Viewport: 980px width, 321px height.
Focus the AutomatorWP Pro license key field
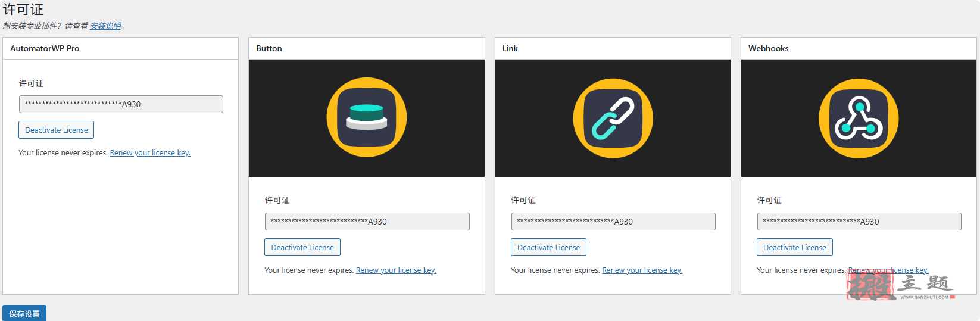pos(121,104)
